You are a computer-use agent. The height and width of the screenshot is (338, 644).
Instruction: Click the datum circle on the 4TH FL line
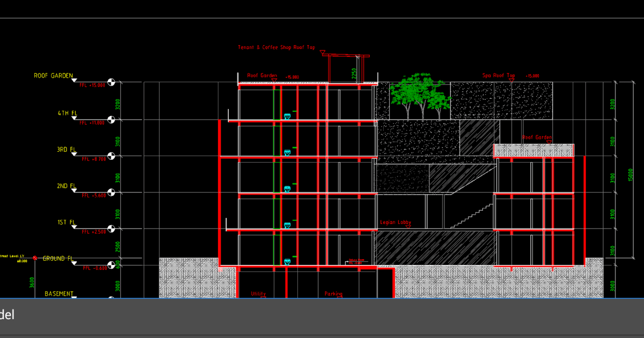111,119
